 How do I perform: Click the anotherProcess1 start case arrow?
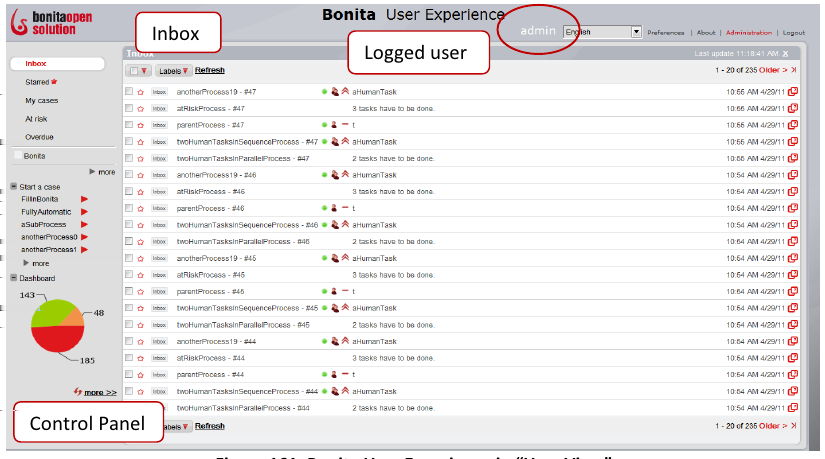(x=84, y=250)
